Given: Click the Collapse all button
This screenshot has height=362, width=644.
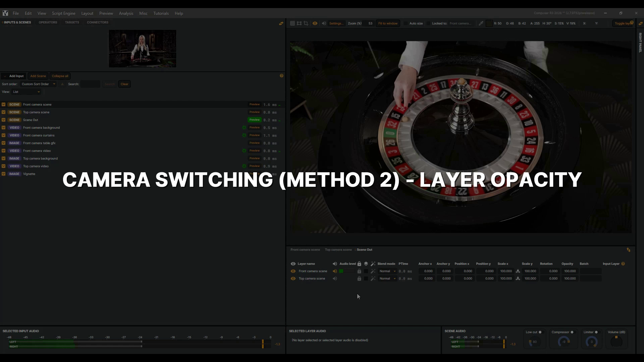Looking at the screenshot, I should (x=60, y=76).
